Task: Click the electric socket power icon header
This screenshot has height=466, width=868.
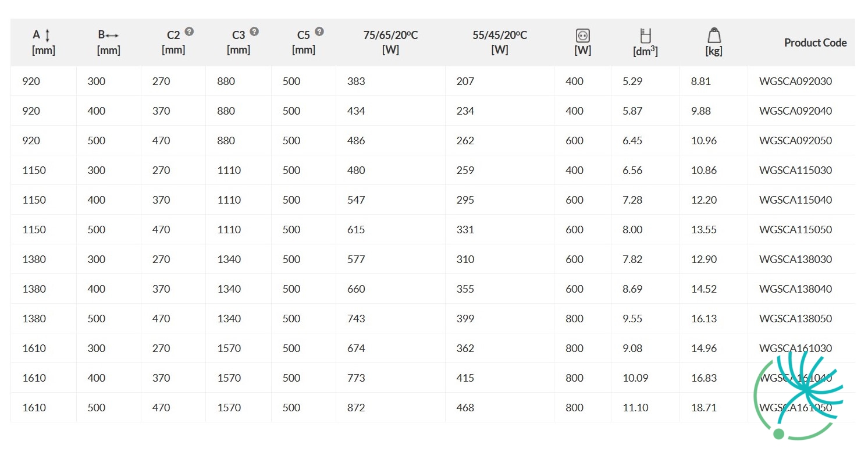Action: pos(582,35)
